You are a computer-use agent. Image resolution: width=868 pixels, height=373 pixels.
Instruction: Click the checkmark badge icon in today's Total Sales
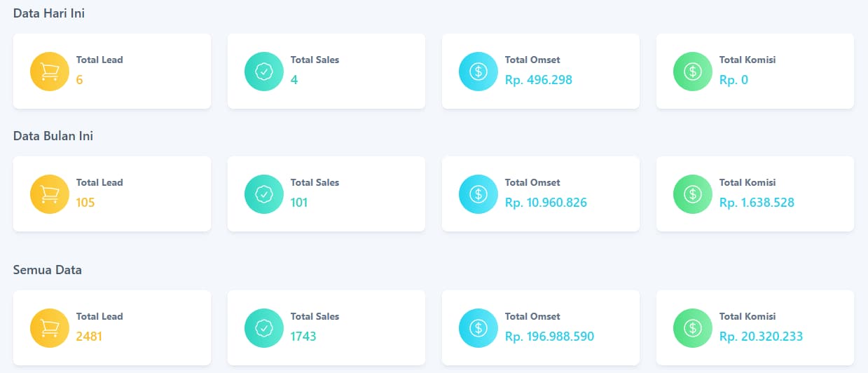264,72
